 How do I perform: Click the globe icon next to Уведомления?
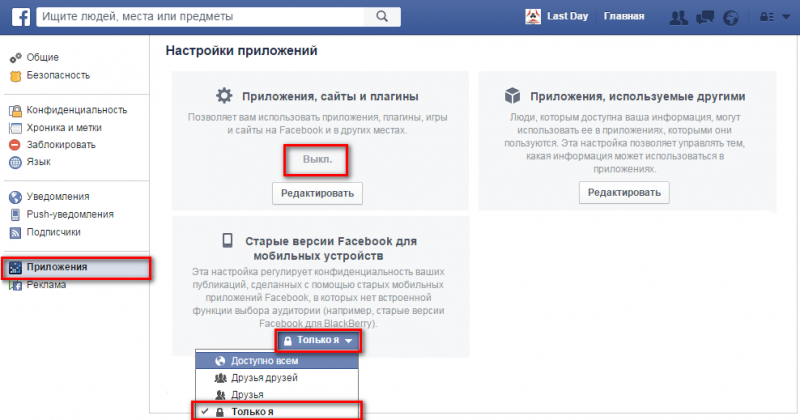(15, 197)
